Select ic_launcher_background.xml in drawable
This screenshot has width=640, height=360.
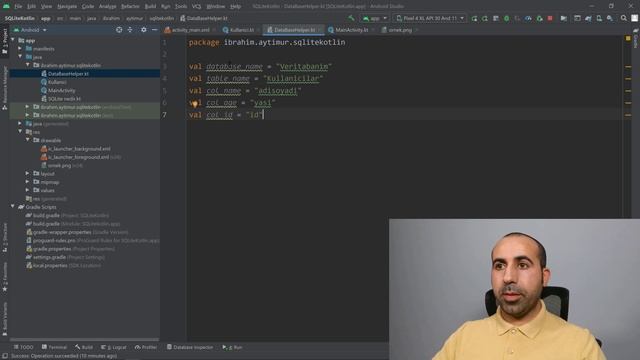76,149
